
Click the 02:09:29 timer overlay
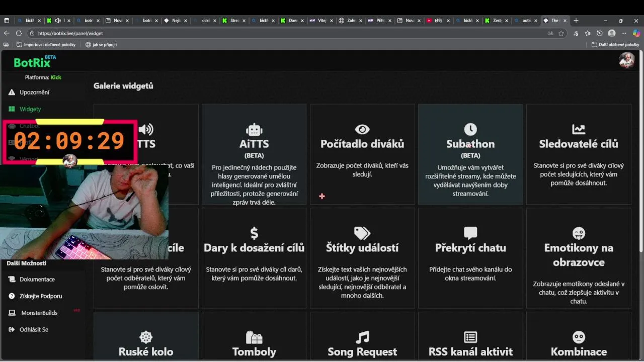pyautogui.click(x=69, y=142)
